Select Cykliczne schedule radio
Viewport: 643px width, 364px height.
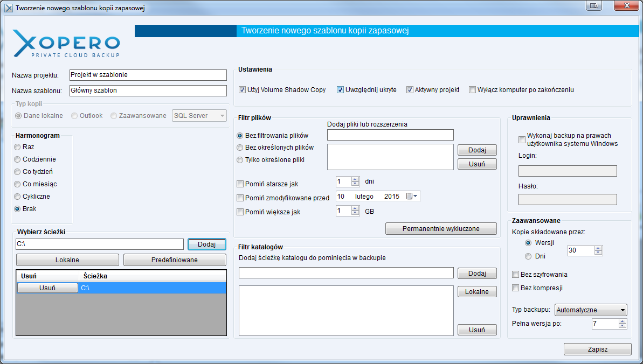pos(17,197)
